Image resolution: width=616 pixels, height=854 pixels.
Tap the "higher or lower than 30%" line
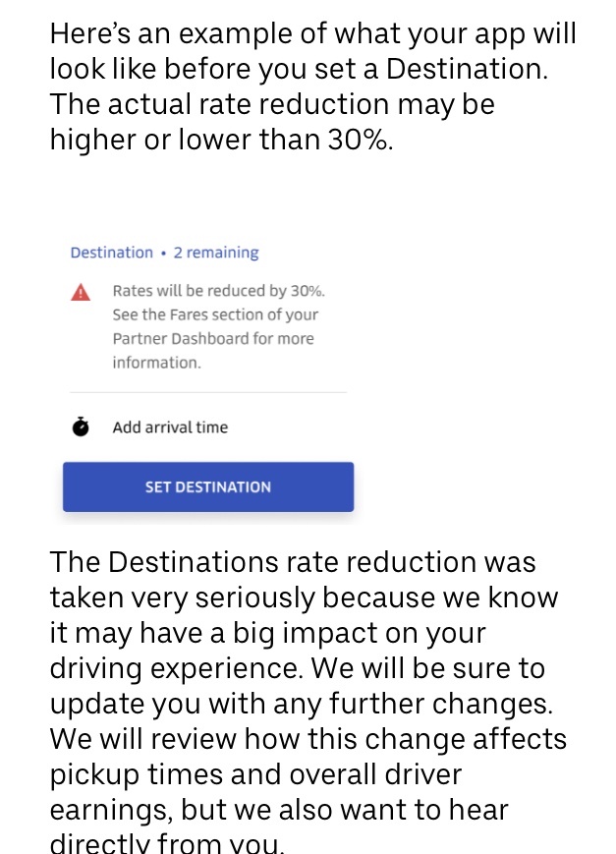pyautogui.click(x=221, y=140)
